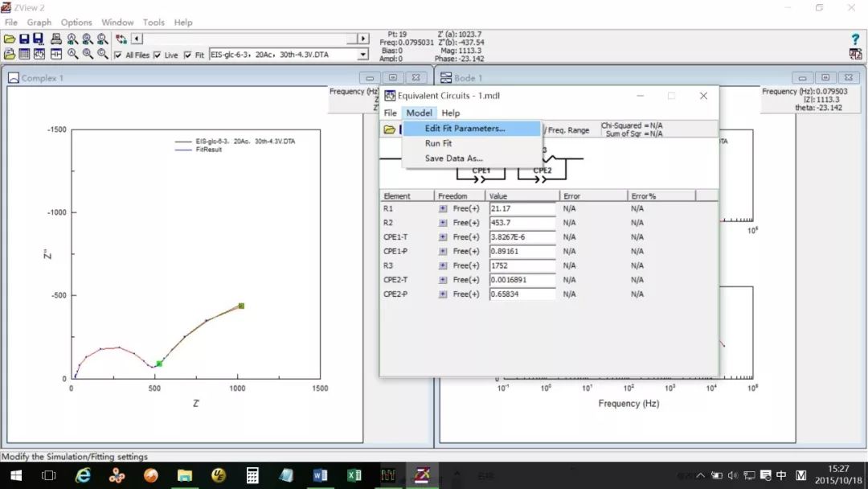Click Model menu in Equivalent Circuits window
This screenshot has width=868, height=489.
419,113
